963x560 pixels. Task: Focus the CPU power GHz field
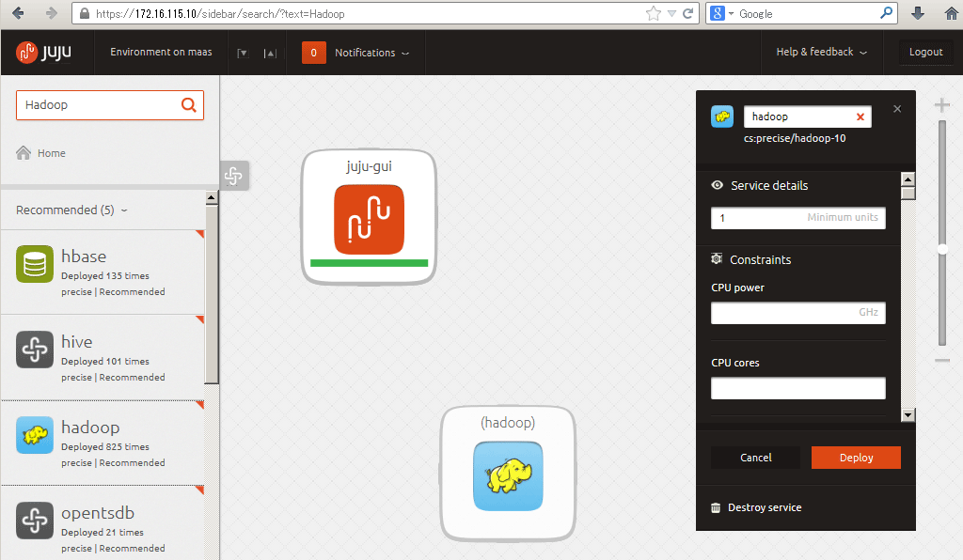(797, 313)
